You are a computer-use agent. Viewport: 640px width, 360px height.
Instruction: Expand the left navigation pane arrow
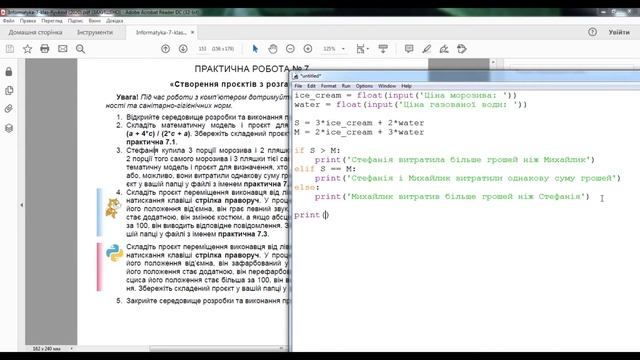(22, 205)
